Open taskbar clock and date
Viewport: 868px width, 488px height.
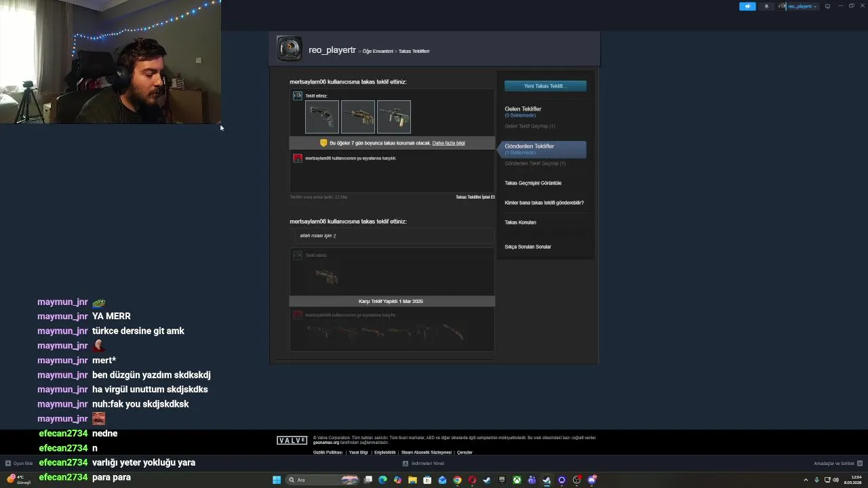pyautogui.click(x=853, y=480)
